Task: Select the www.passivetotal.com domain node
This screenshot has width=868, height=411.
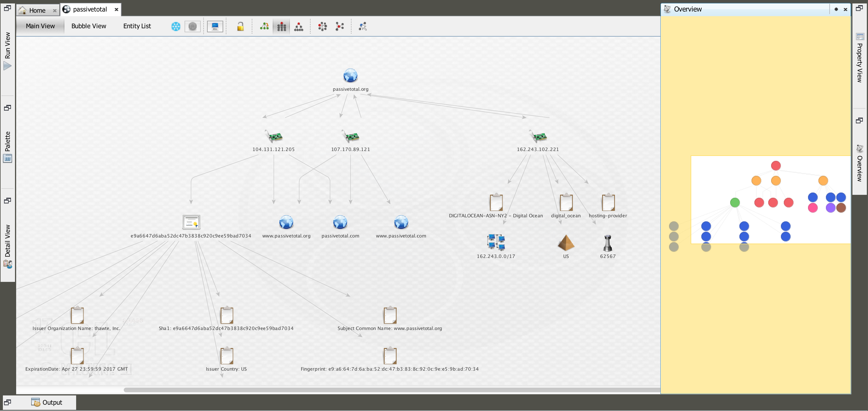Action: (401, 227)
